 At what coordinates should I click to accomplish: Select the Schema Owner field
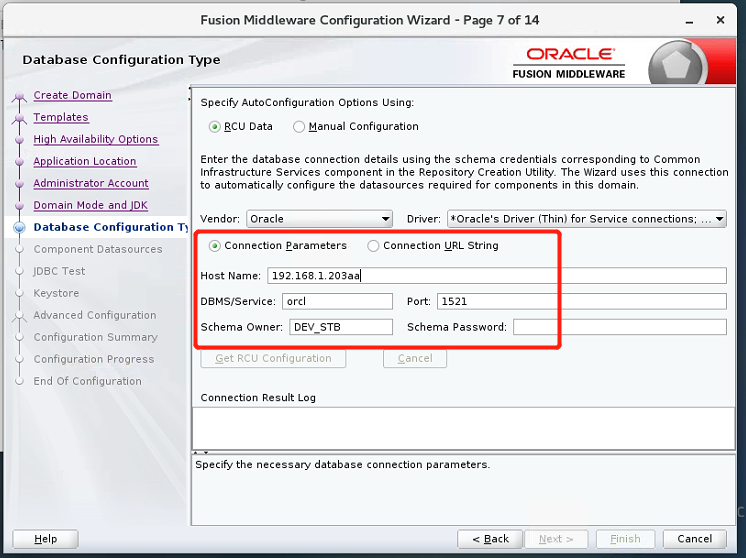341,327
